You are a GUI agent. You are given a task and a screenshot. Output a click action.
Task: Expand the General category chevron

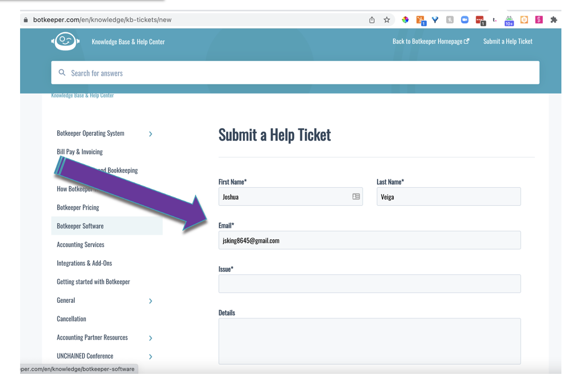click(x=150, y=301)
